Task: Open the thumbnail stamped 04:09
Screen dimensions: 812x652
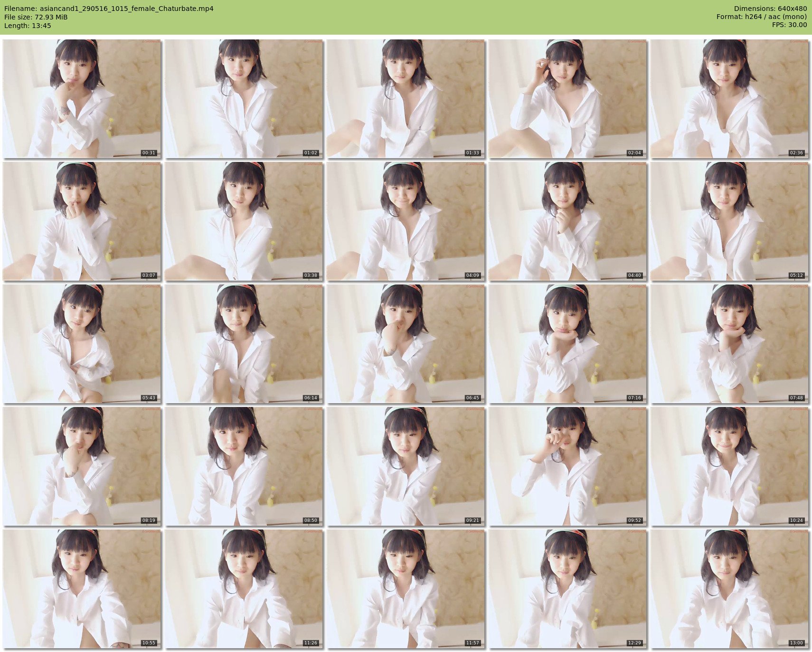Action: point(406,221)
